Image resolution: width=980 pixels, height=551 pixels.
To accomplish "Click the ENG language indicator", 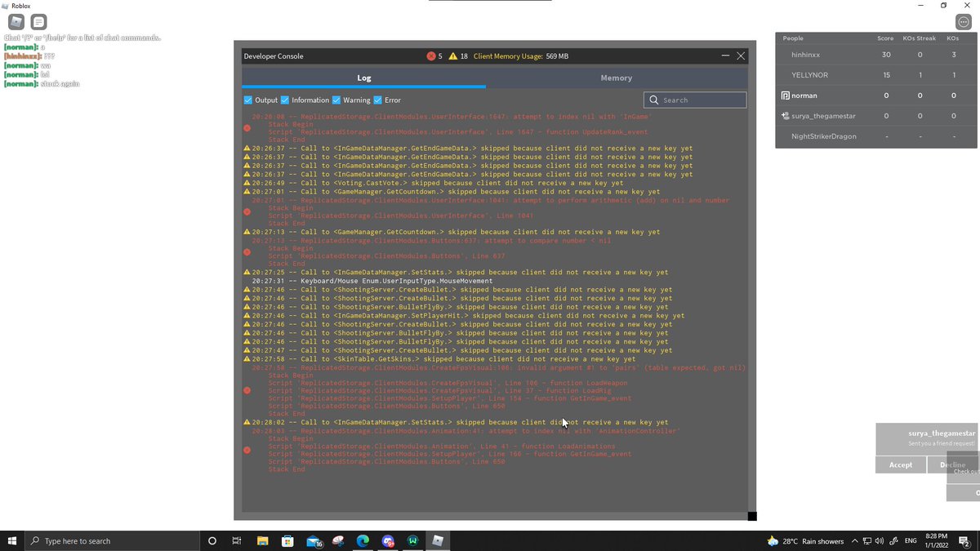I will coord(911,540).
